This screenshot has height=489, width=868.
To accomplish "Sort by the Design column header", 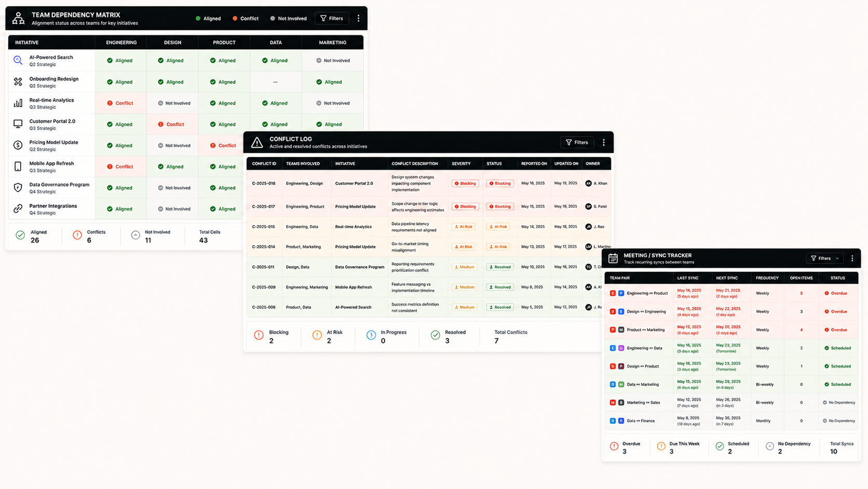I will pyautogui.click(x=173, y=43).
